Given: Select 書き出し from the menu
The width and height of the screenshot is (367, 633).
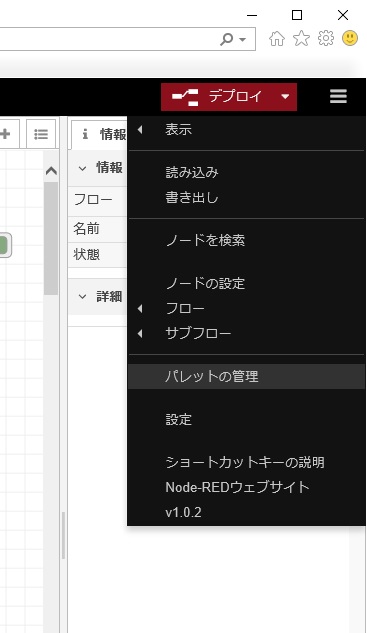Looking at the screenshot, I should tap(246, 197).
